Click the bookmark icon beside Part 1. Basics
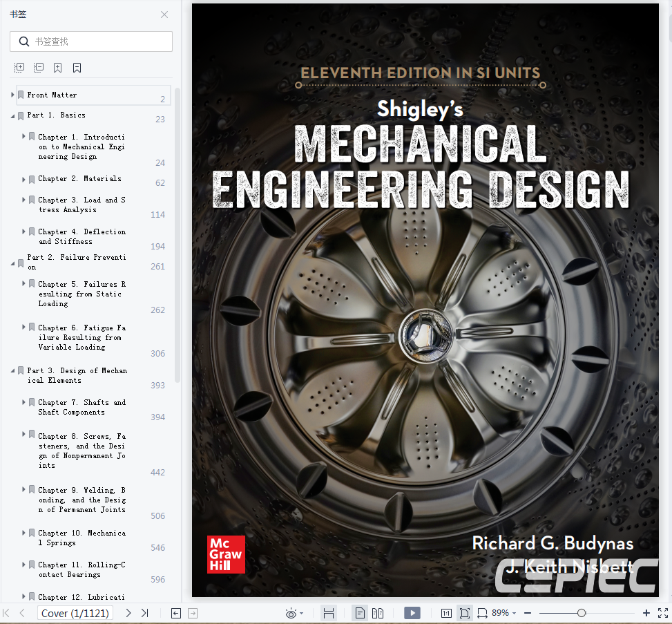Image resolution: width=672 pixels, height=624 pixels. click(21, 116)
